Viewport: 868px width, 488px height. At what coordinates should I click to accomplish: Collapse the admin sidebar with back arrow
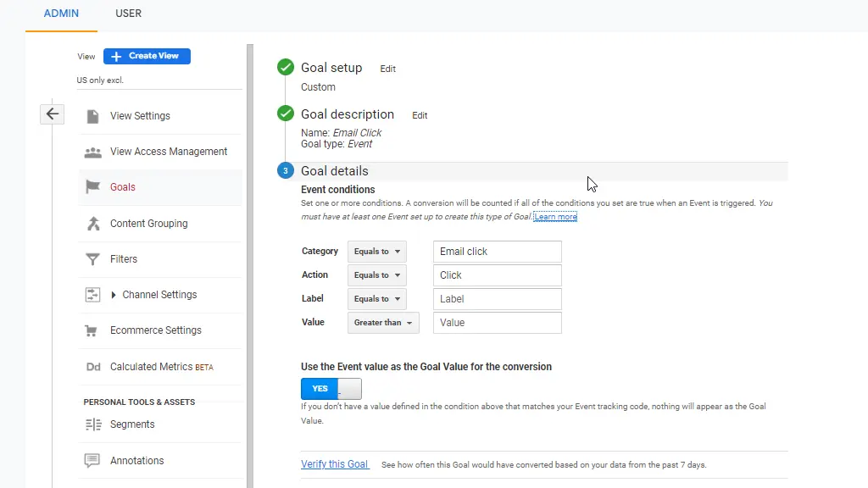52,114
